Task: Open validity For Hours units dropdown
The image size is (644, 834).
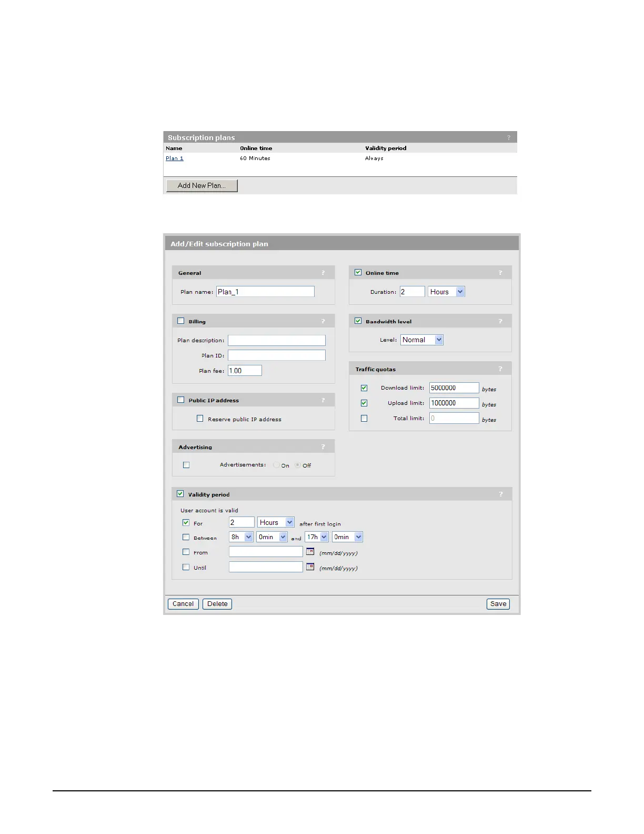Action: click(276, 522)
